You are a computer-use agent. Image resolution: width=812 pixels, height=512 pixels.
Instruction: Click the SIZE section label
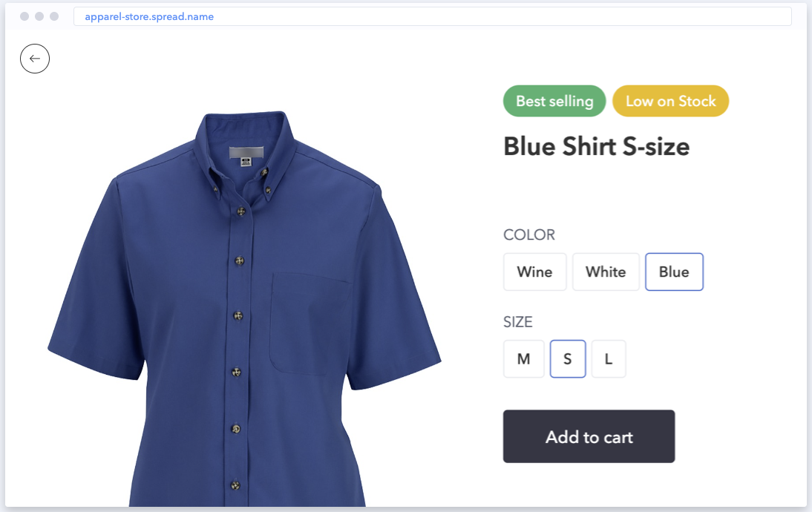click(517, 322)
